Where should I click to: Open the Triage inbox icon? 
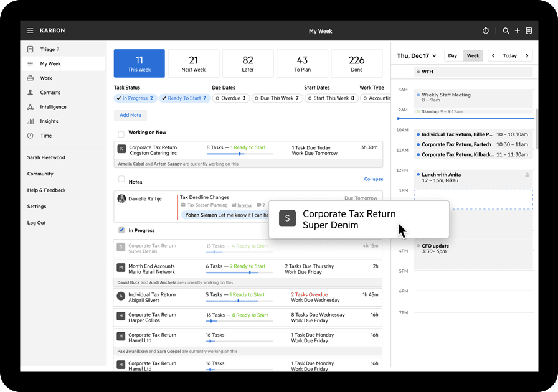point(30,49)
